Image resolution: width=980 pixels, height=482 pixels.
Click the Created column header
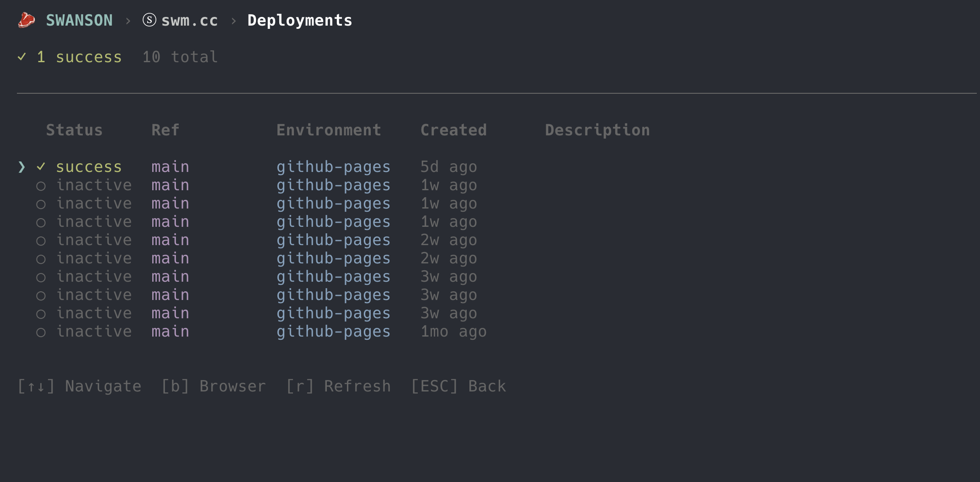pos(453,130)
